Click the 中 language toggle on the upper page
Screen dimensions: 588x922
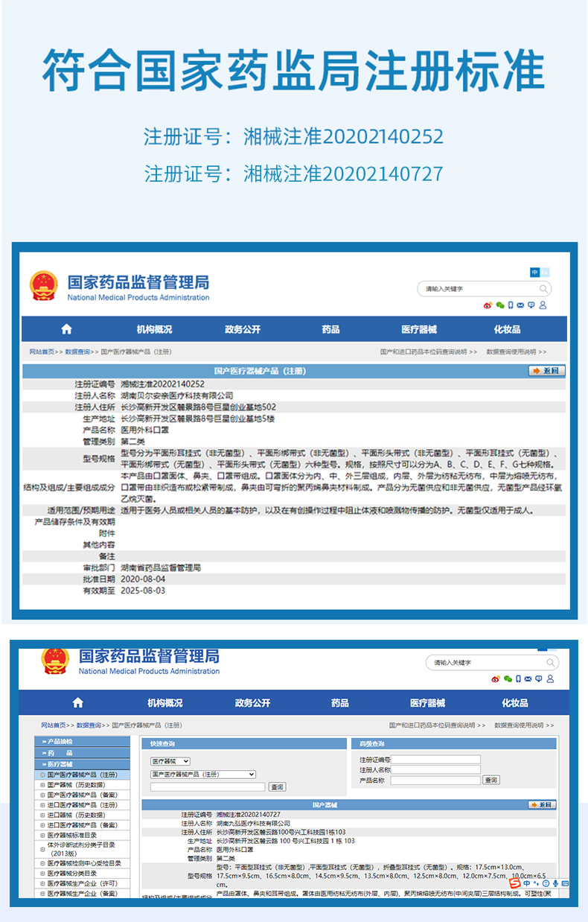[534, 273]
